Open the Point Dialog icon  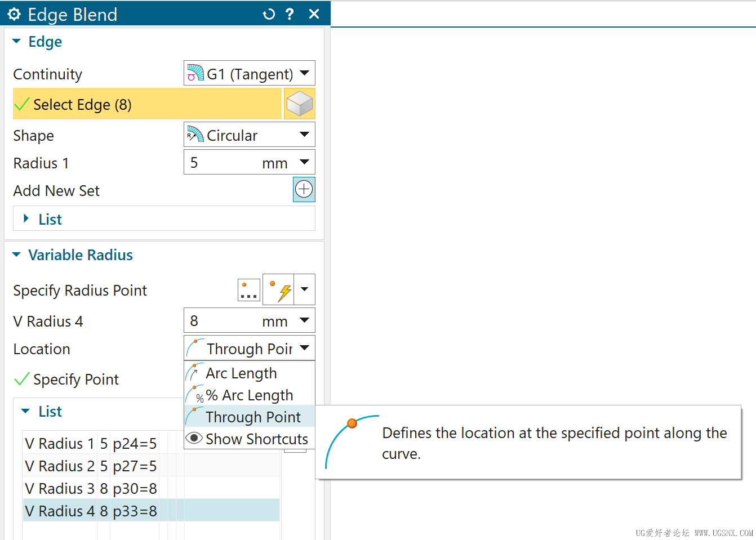(248, 289)
